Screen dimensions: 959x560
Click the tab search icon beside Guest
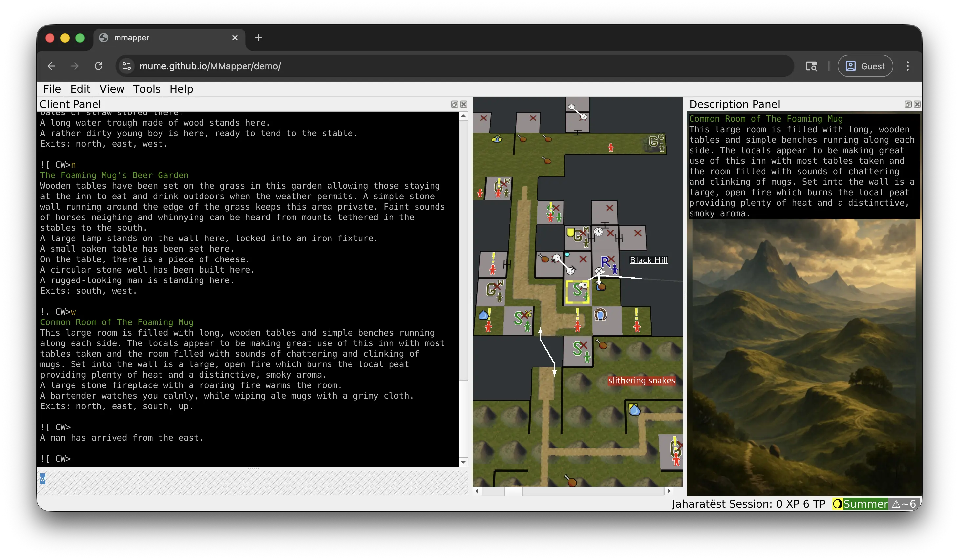811,66
